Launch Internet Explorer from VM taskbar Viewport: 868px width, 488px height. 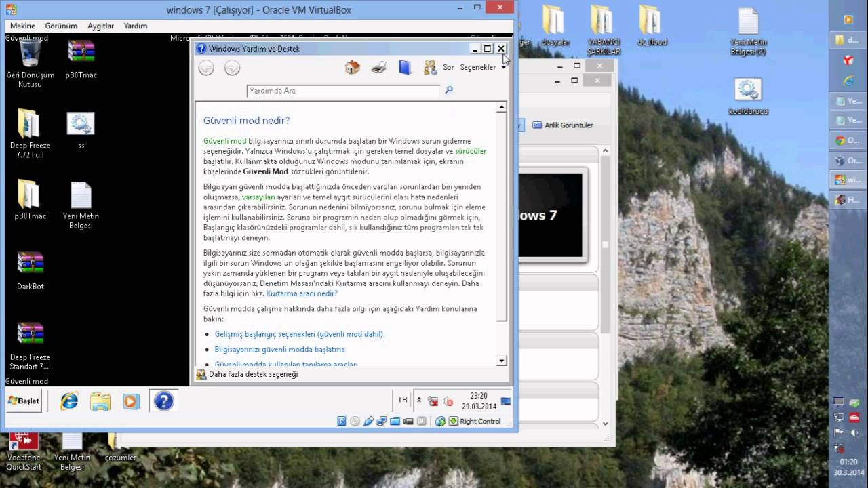pyautogui.click(x=69, y=401)
